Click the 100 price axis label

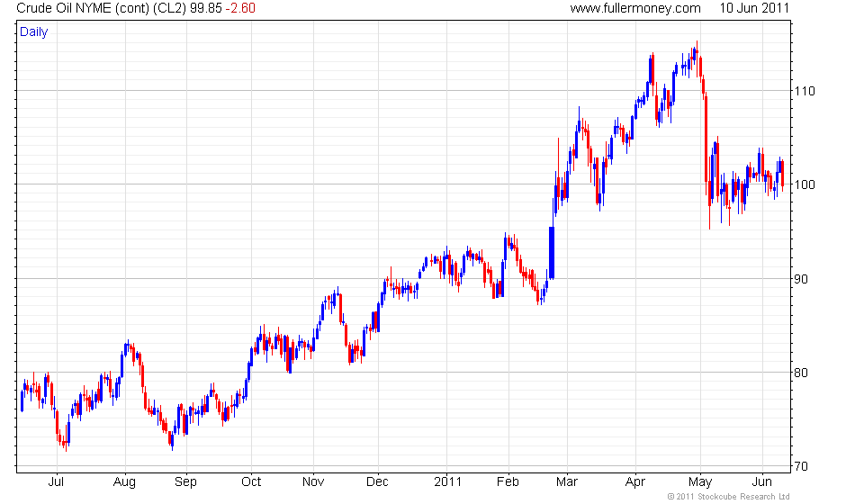[x=804, y=185]
